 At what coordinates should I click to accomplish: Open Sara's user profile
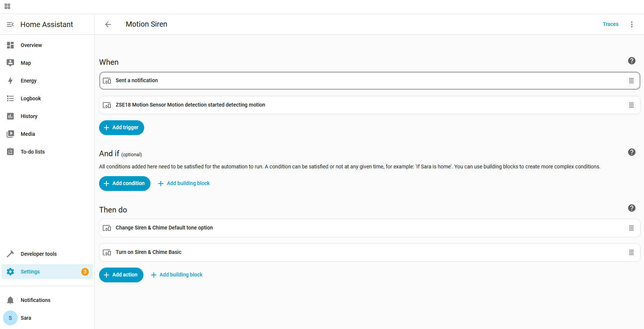pos(26,318)
